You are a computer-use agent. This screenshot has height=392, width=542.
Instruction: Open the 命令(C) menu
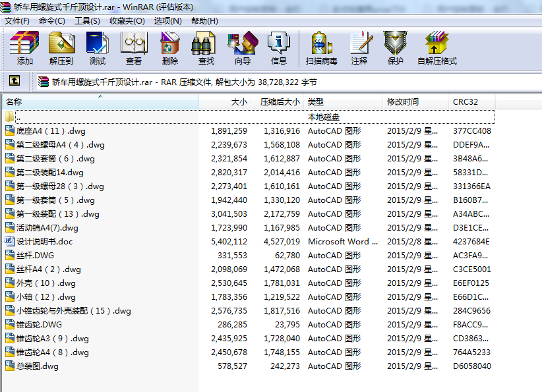(x=52, y=21)
